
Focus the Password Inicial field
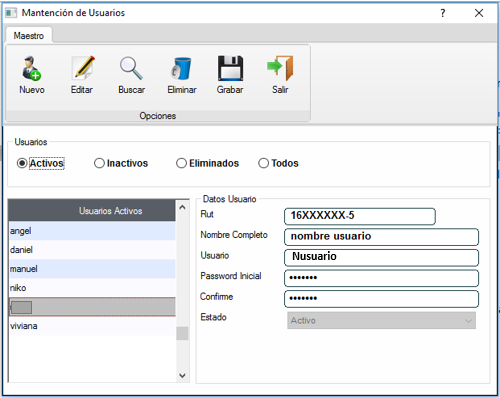coord(381,278)
